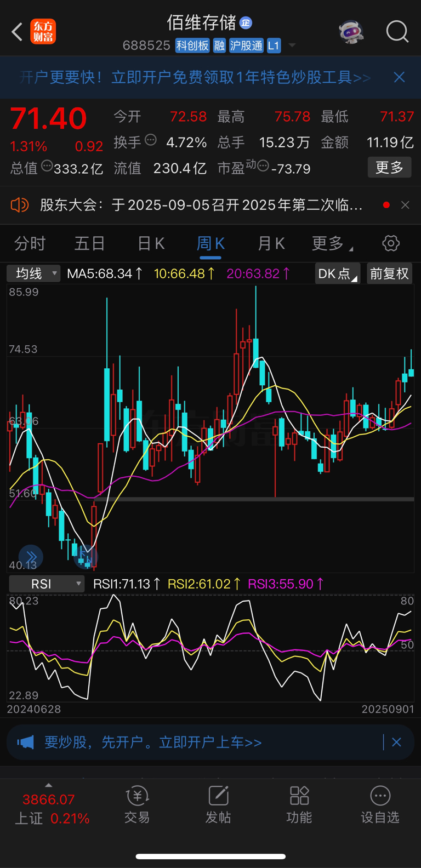Tap the MA10 66.48 value
Screen dimensions: 421x868
tap(184, 273)
